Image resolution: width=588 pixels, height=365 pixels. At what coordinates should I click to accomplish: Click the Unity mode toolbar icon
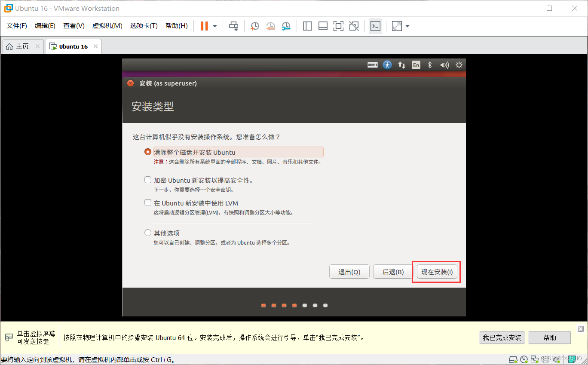tap(354, 26)
